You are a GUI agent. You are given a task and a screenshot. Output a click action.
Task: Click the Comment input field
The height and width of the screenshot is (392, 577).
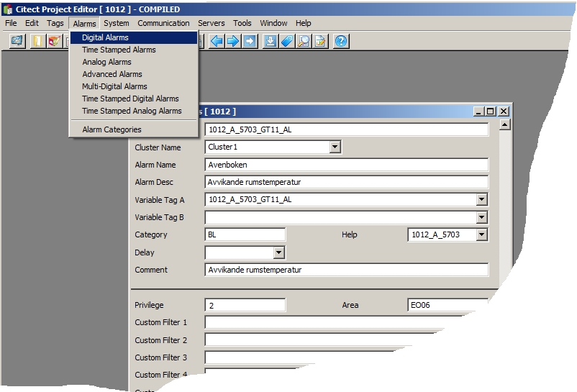(347, 270)
